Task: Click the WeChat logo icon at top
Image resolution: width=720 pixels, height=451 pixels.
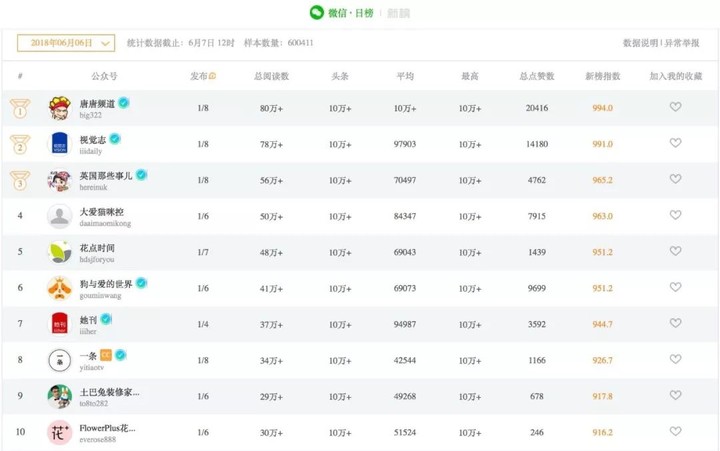Action: 317,12
